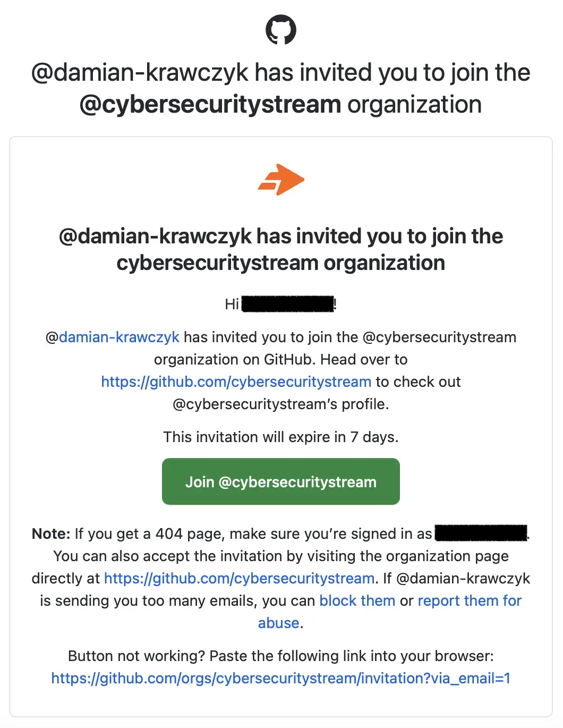Viewport: 563px width, 728px height.
Task: Click the 'block them' link
Action: (357, 600)
